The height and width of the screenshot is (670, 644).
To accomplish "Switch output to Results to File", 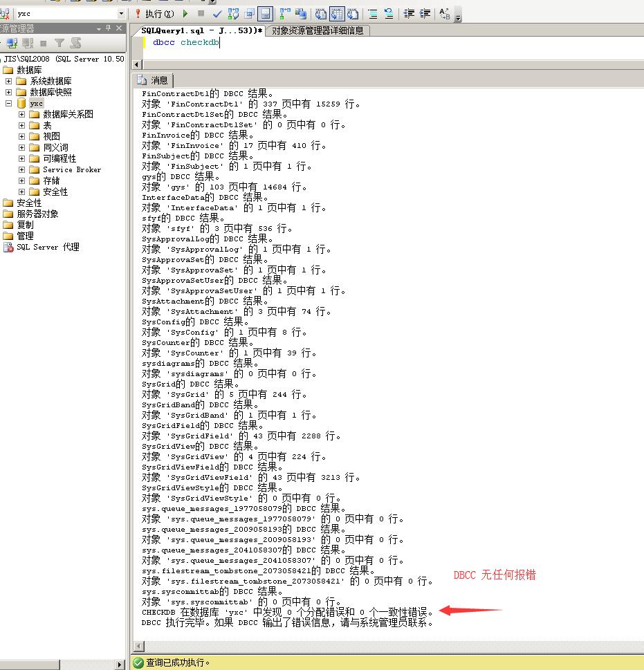I will [353, 14].
